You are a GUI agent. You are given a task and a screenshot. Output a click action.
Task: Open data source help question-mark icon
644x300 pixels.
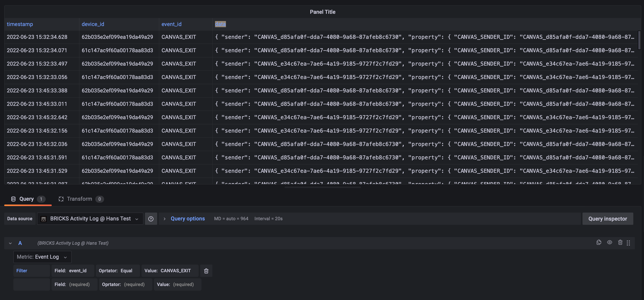151,219
